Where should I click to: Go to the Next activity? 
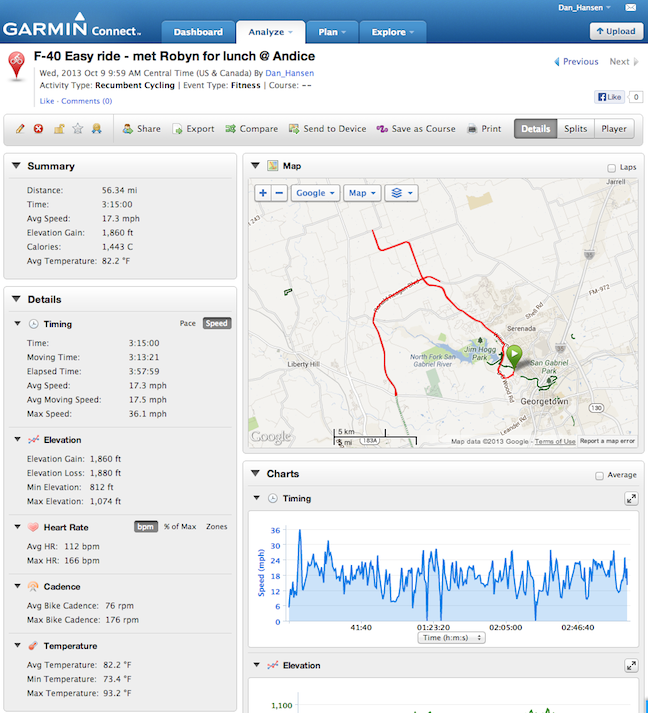[x=623, y=61]
